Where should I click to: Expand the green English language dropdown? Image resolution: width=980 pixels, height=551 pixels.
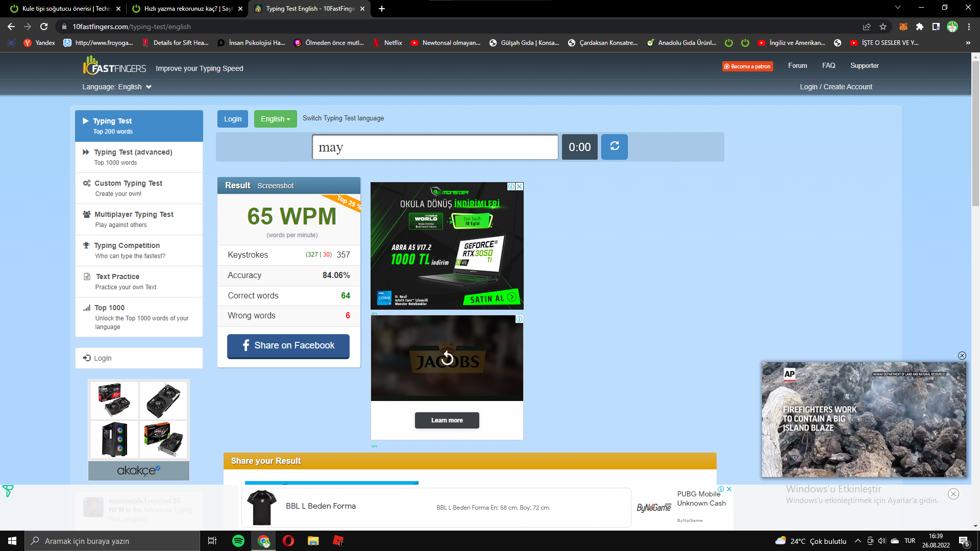(275, 119)
